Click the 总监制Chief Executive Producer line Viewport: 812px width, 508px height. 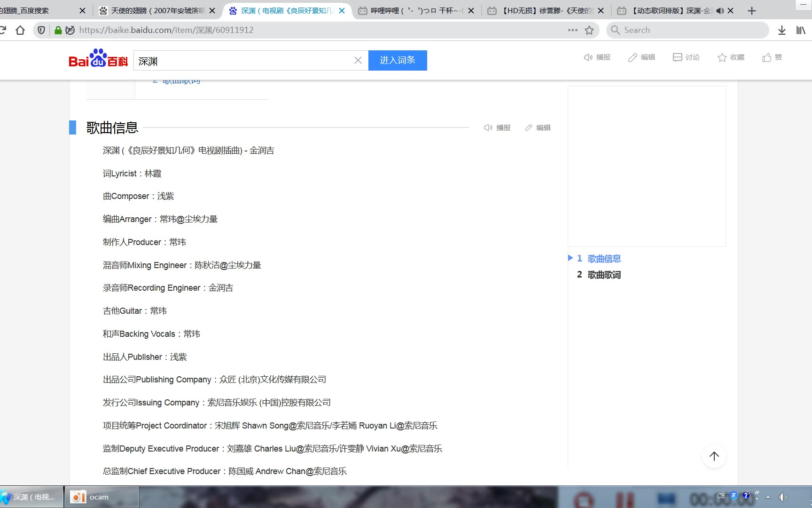(x=225, y=471)
